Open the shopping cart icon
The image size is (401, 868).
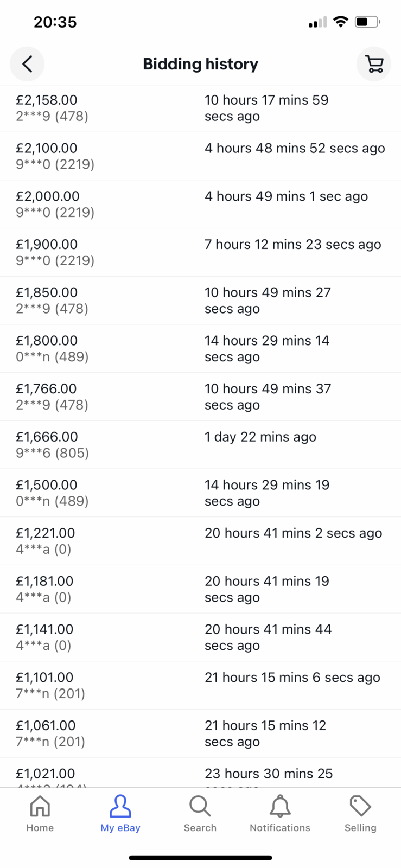[374, 64]
